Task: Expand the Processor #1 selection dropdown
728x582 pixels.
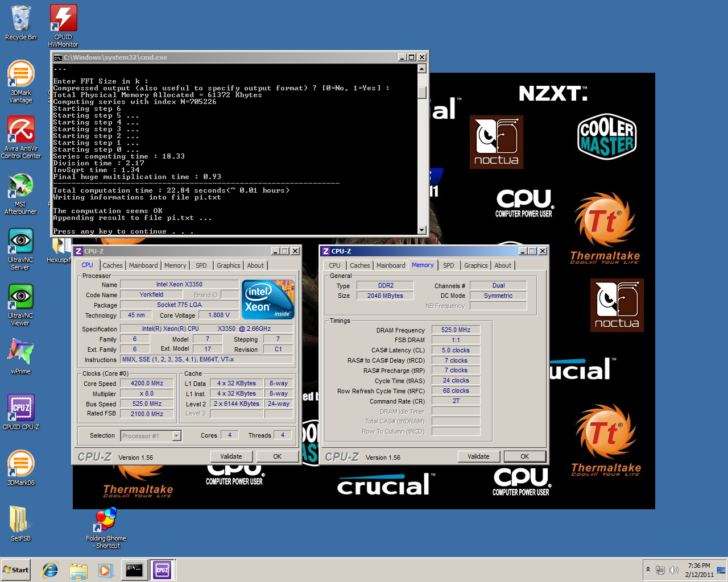Action: 176,436
